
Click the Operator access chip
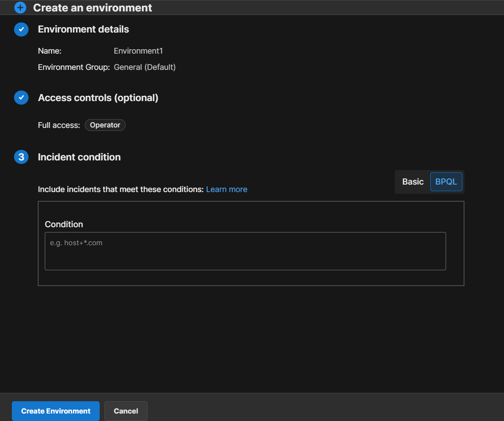(x=105, y=125)
